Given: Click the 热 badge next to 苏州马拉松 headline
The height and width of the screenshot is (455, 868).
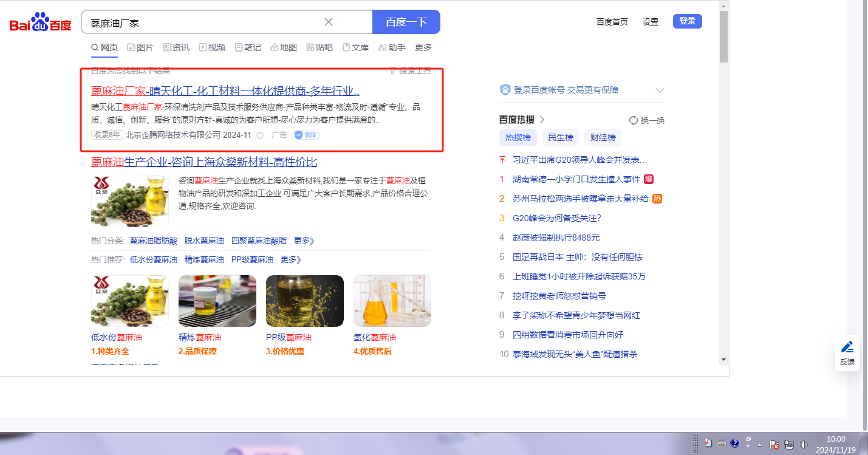Looking at the screenshot, I should 657,199.
